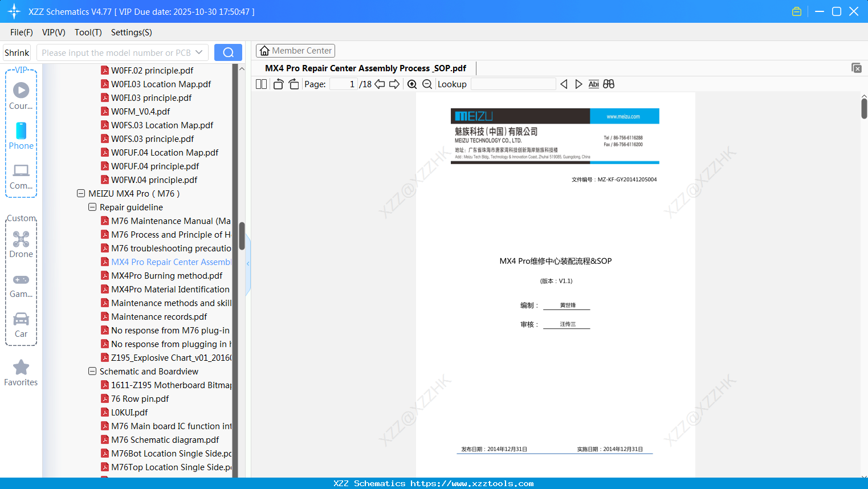The width and height of the screenshot is (868, 489).
Task: Toggle the Abi case-sensitive search option
Action: pyautogui.click(x=593, y=84)
